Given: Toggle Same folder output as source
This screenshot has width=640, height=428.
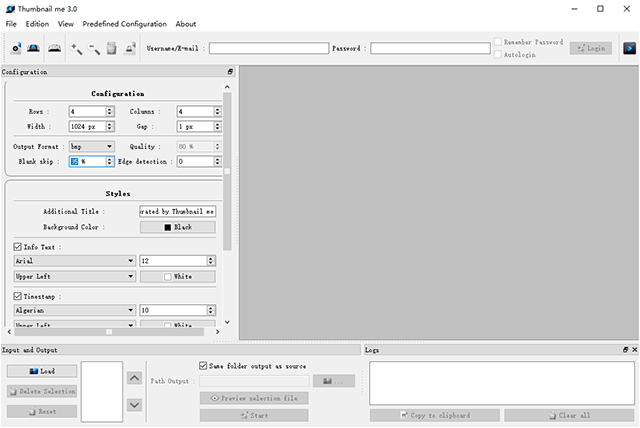Looking at the screenshot, I should coord(204,366).
